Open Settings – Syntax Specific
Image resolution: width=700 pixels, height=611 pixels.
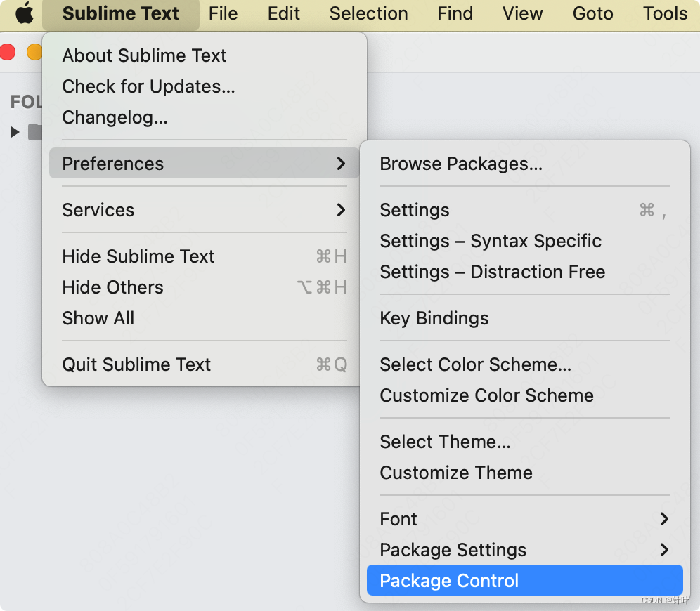491,241
